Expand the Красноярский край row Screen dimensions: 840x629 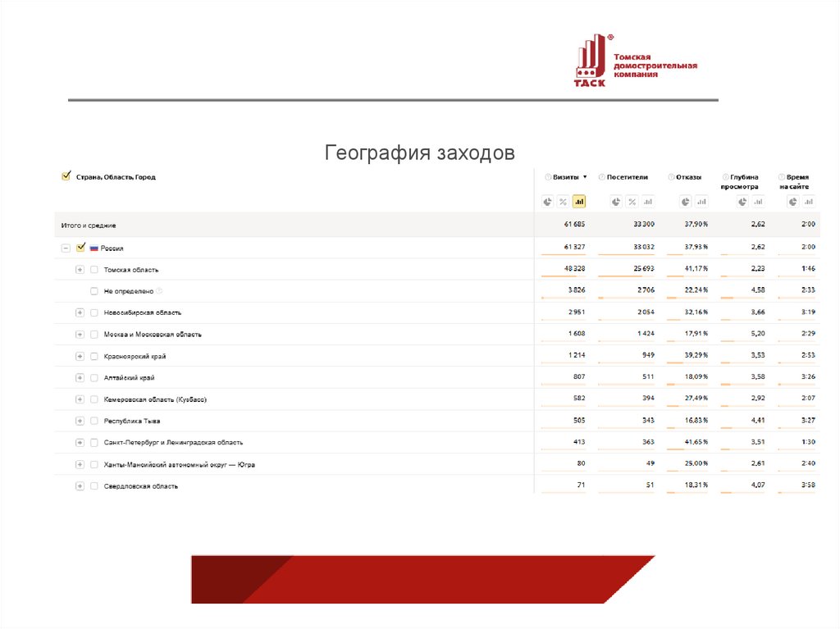80,356
